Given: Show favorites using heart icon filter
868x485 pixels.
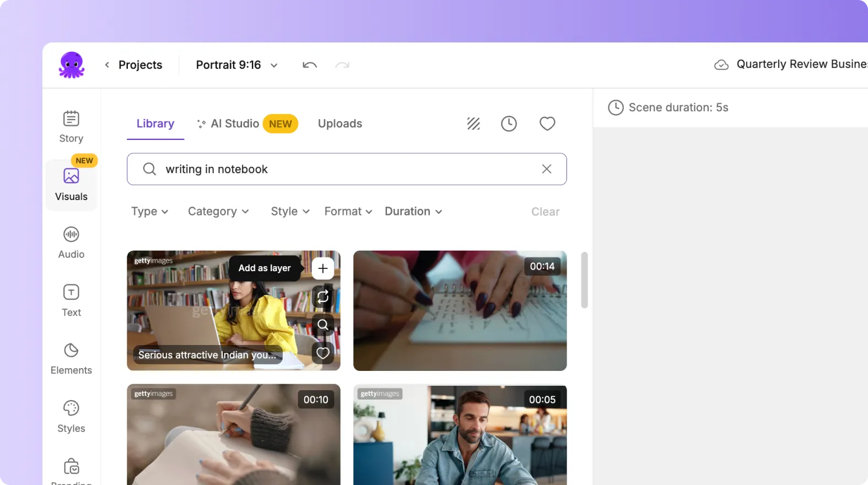Looking at the screenshot, I should pos(547,123).
